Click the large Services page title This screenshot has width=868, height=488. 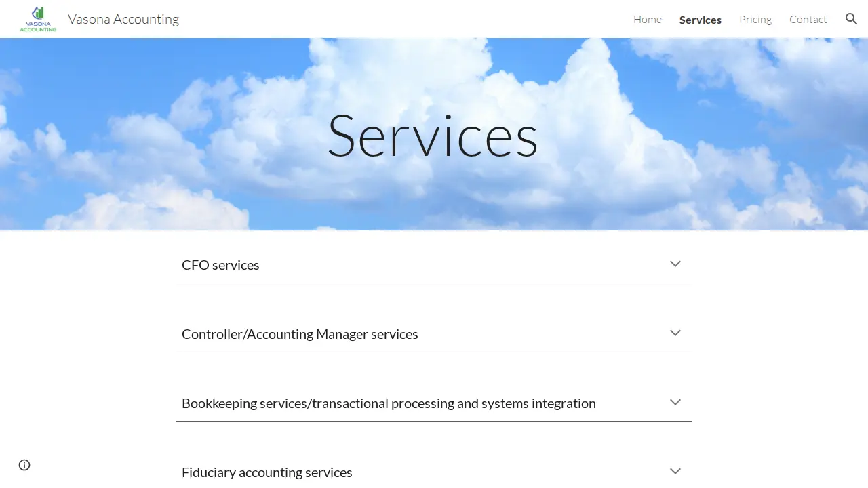433,136
